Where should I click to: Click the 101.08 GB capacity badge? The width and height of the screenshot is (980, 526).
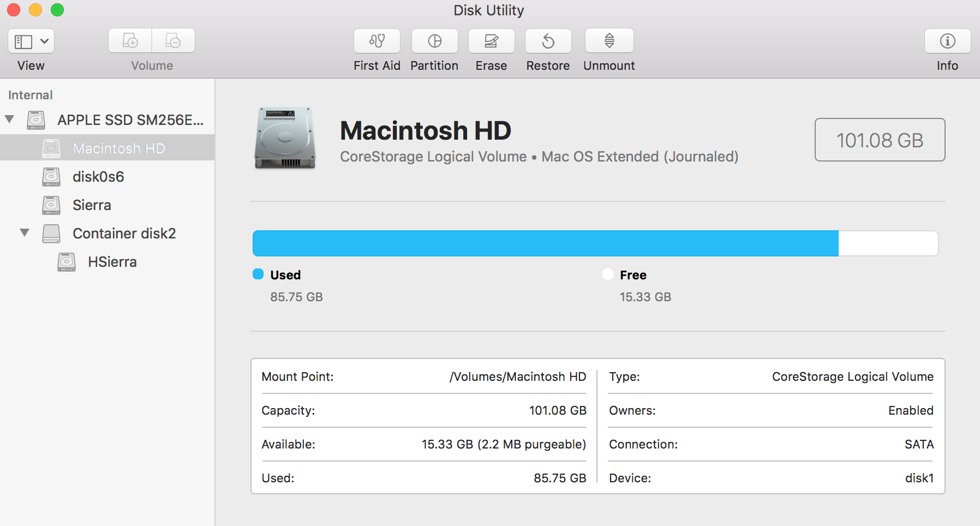pos(879,140)
